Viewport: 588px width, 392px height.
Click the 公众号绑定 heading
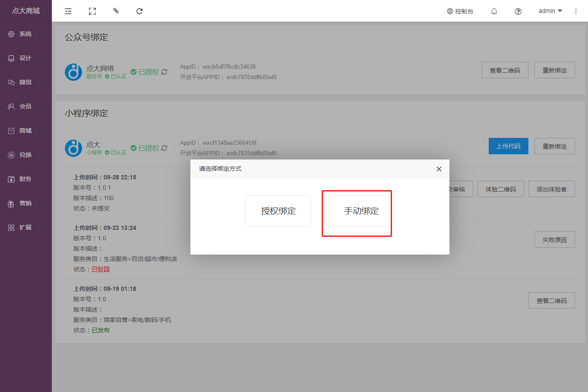click(x=86, y=37)
